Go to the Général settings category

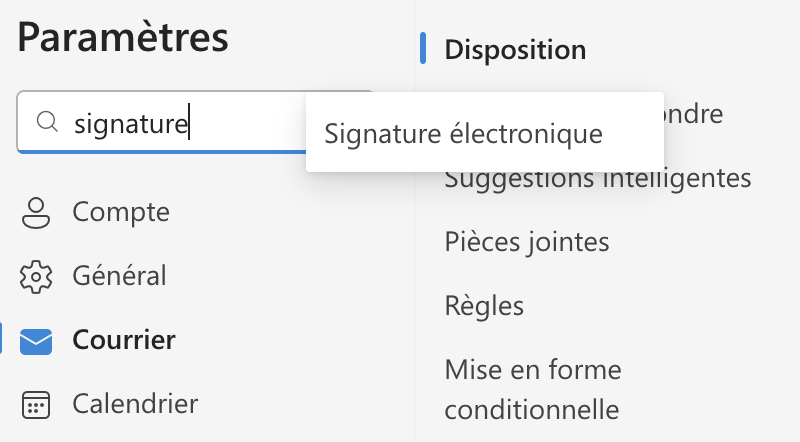119,275
